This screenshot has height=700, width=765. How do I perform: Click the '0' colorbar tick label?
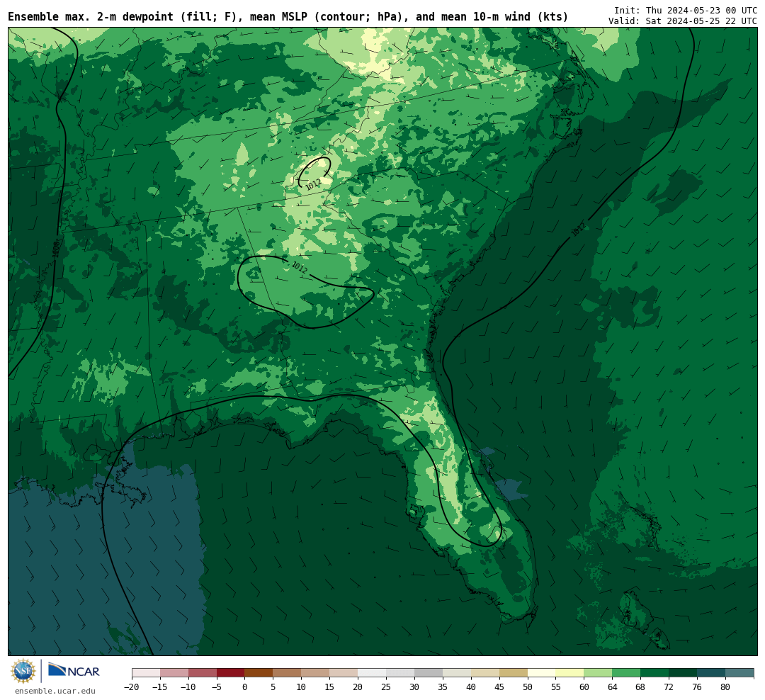(244, 687)
